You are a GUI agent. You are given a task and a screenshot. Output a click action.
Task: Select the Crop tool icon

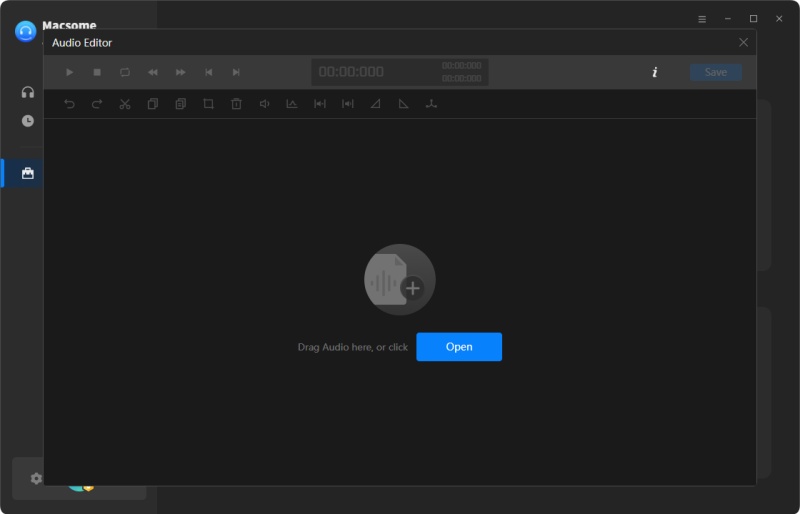pyautogui.click(x=208, y=104)
